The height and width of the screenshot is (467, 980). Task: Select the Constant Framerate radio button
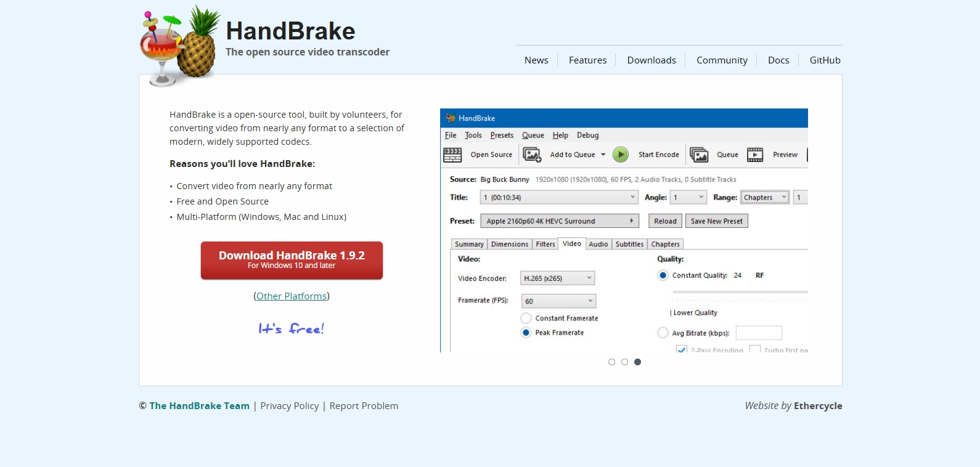point(526,318)
